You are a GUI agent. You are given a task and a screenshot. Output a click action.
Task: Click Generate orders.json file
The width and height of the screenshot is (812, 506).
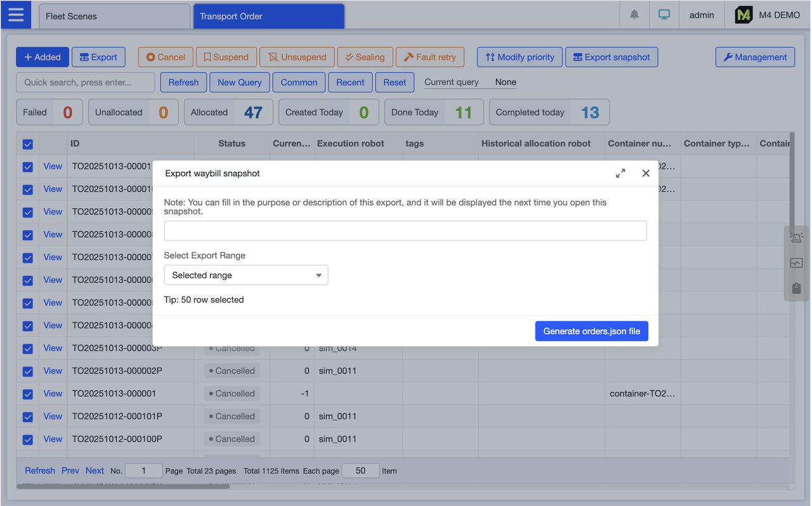(x=591, y=330)
